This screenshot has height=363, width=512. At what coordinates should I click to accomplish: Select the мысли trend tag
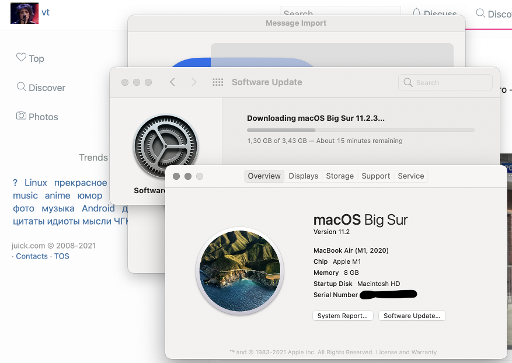pos(97,221)
